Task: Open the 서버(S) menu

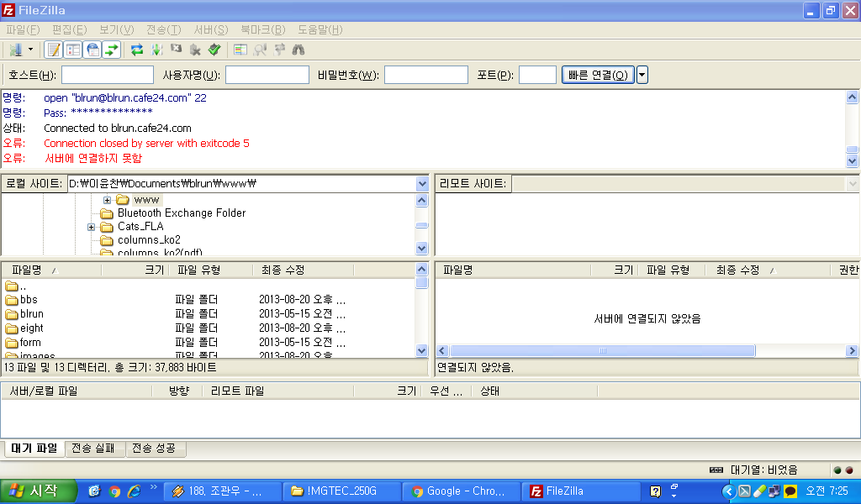Action: [211, 29]
